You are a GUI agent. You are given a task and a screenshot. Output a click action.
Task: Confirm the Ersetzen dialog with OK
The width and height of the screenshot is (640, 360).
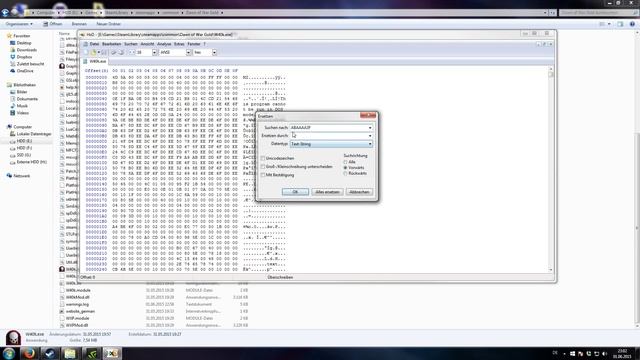pyautogui.click(x=295, y=192)
